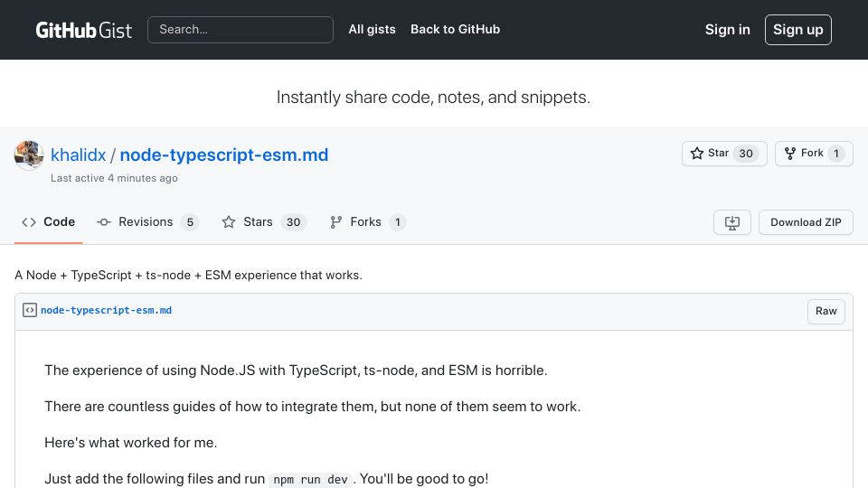Click paragraph starting 'There are countless guides'
Screen dimensions: 868x488
313,407
